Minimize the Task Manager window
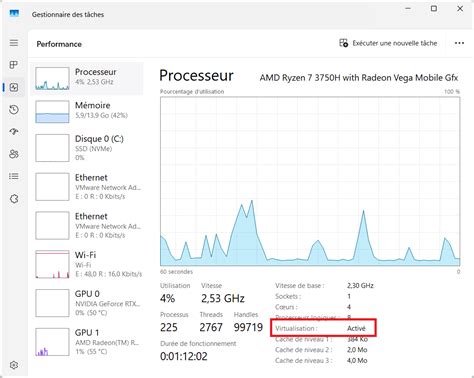Viewport: 474px width, 378px height. pos(408,9)
